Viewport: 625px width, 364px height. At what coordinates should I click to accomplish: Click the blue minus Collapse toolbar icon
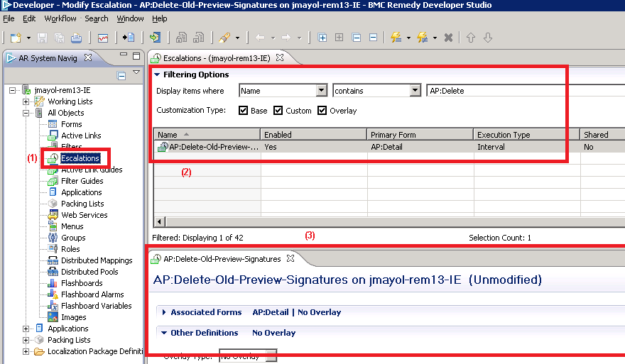tap(374, 38)
